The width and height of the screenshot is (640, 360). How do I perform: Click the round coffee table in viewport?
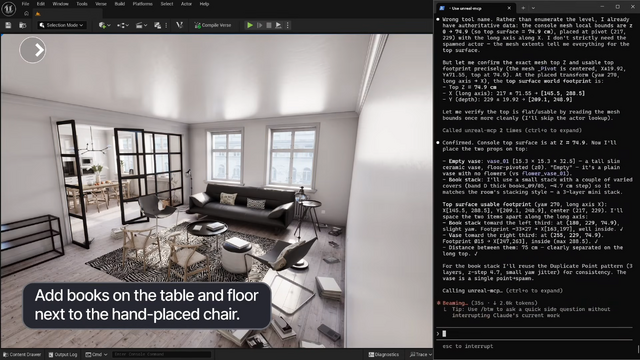[207, 229]
